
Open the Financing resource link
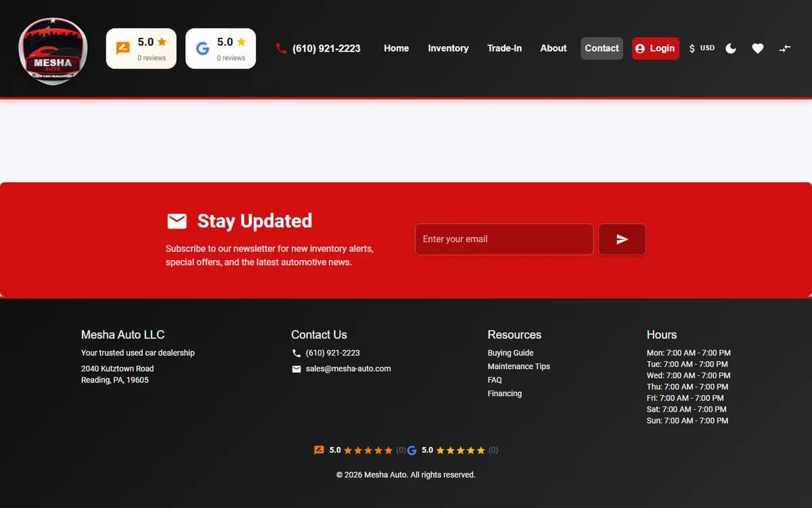point(505,394)
